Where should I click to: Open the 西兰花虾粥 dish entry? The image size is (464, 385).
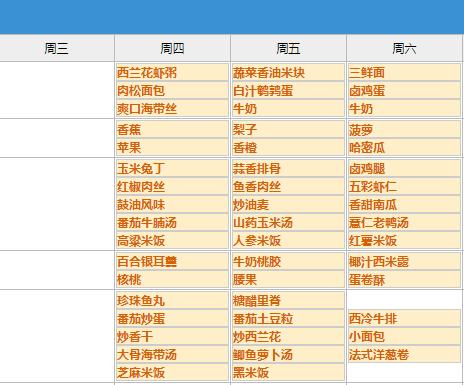pos(172,73)
